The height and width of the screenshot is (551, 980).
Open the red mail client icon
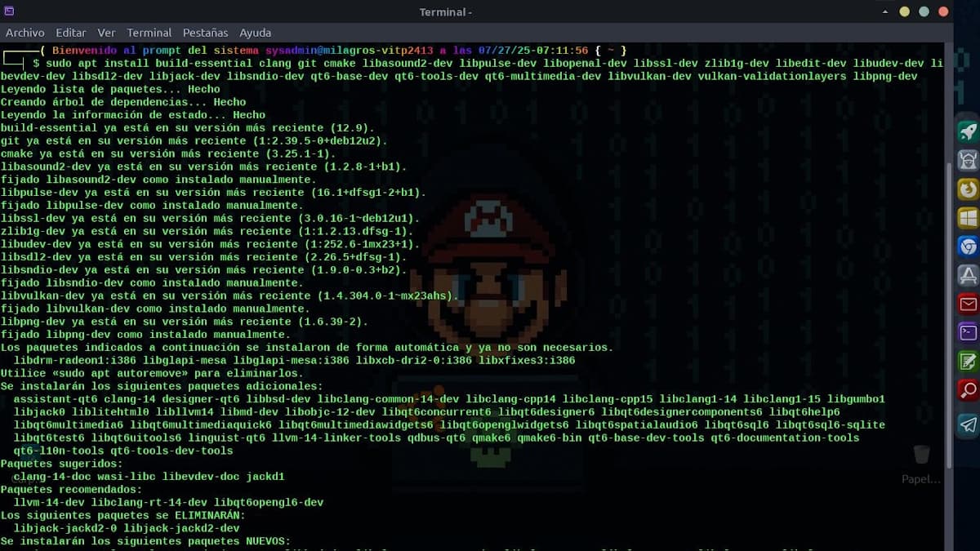click(968, 304)
